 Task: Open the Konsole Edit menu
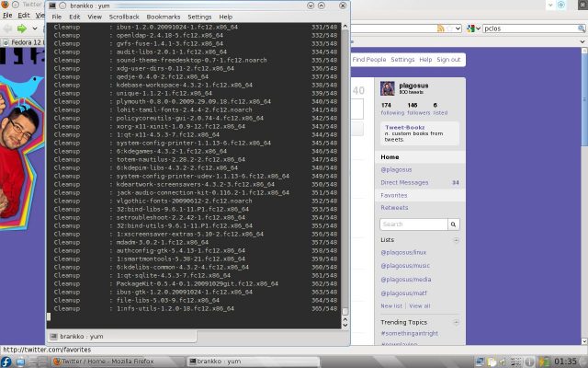(74, 17)
